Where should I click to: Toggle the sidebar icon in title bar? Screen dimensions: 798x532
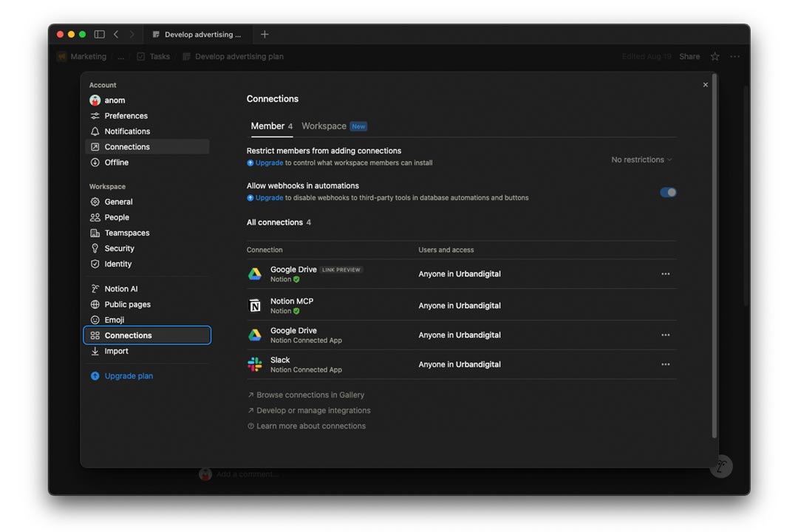tap(99, 34)
